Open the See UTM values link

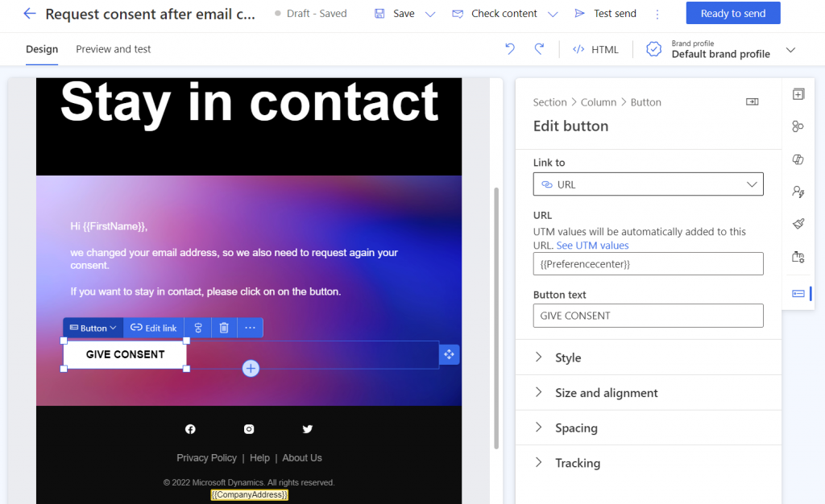click(x=593, y=246)
